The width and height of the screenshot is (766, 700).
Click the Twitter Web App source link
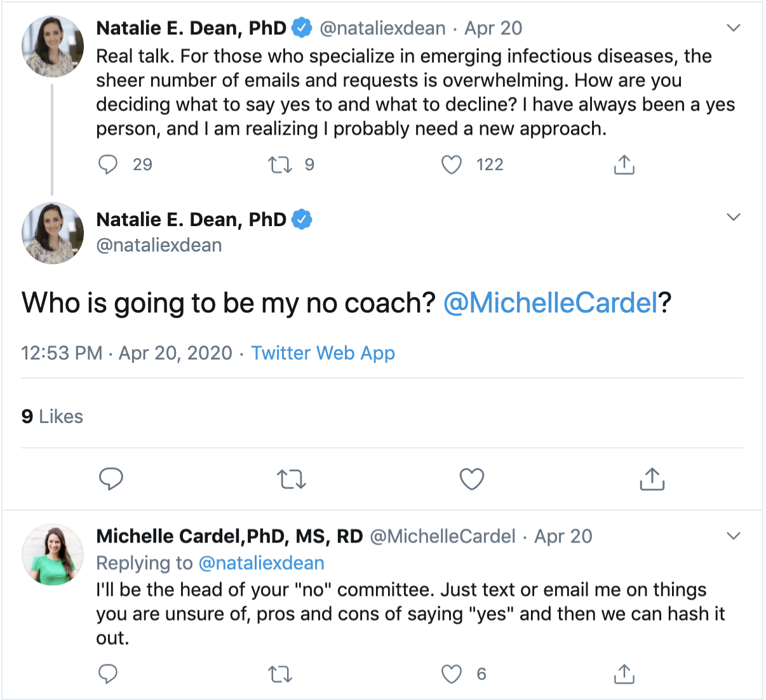point(323,353)
